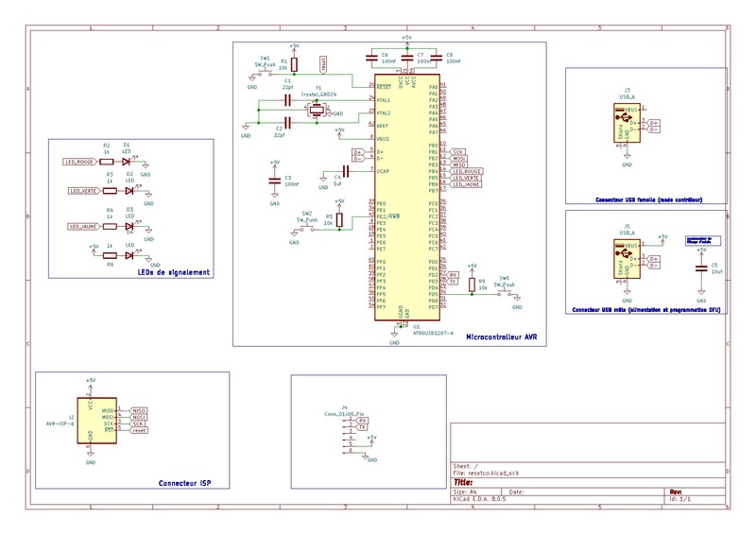Select LED D1 diode symbol
This screenshot has width=756, height=535.
point(128,162)
